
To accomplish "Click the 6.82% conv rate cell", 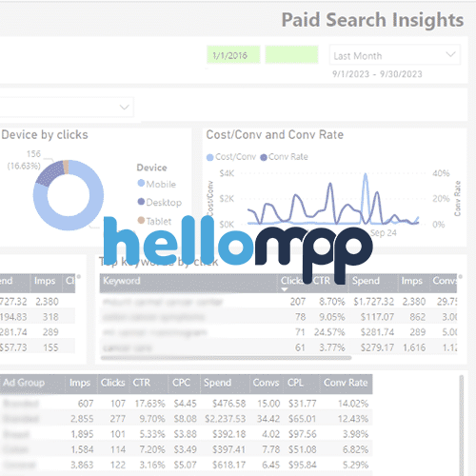I will [355, 449].
